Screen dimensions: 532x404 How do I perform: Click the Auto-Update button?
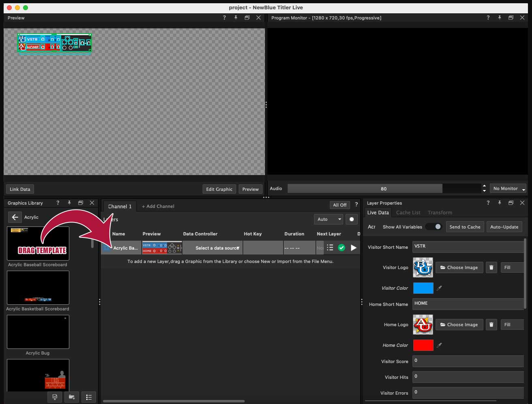tap(504, 227)
